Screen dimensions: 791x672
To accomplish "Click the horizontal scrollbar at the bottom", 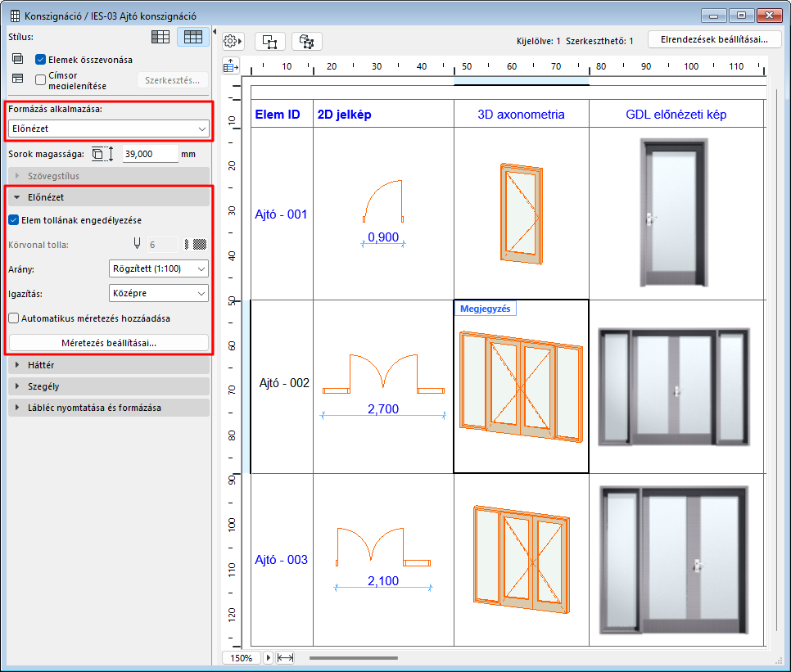I will 352,657.
